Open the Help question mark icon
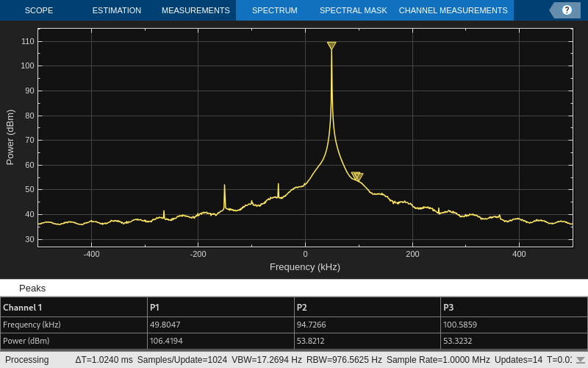The height and width of the screenshot is (368, 588). point(566,10)
